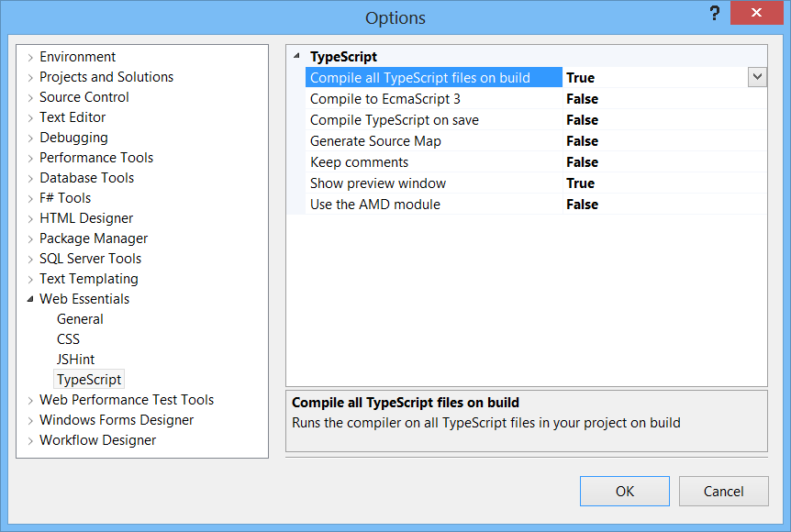Select the TypeScript tree item
Image resolution: width=791 pixels, height=532 pixels.
(89, 379)
